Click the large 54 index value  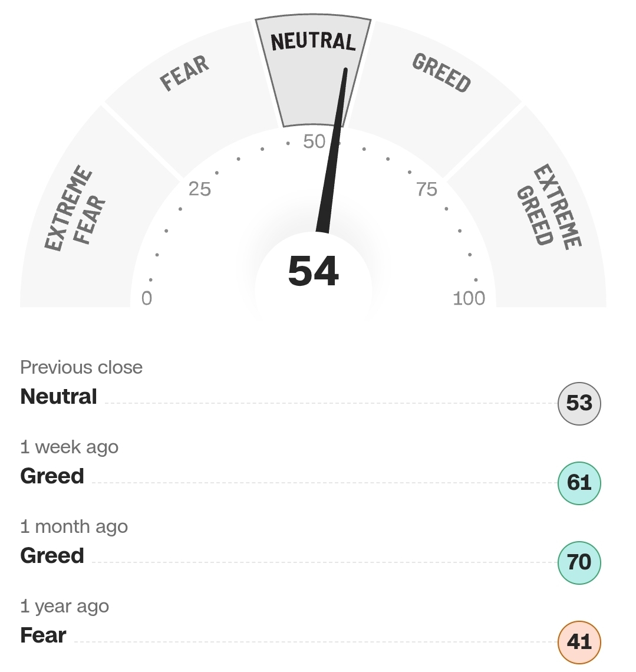click(x=314, y=271)
